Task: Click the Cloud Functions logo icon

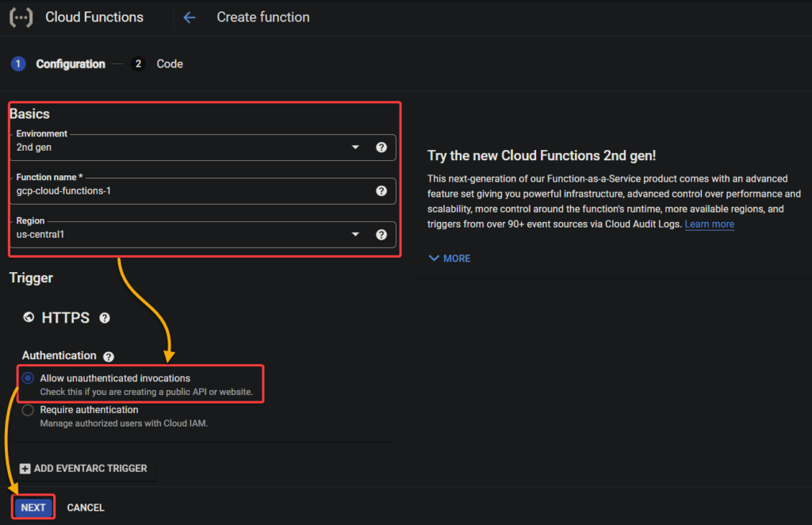Action: [x=21, y=17]
